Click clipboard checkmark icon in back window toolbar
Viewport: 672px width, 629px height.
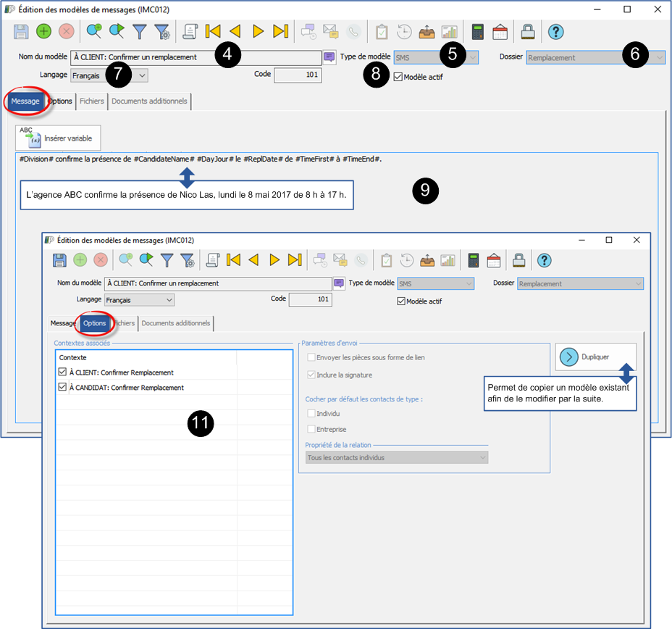click(382, 31)
